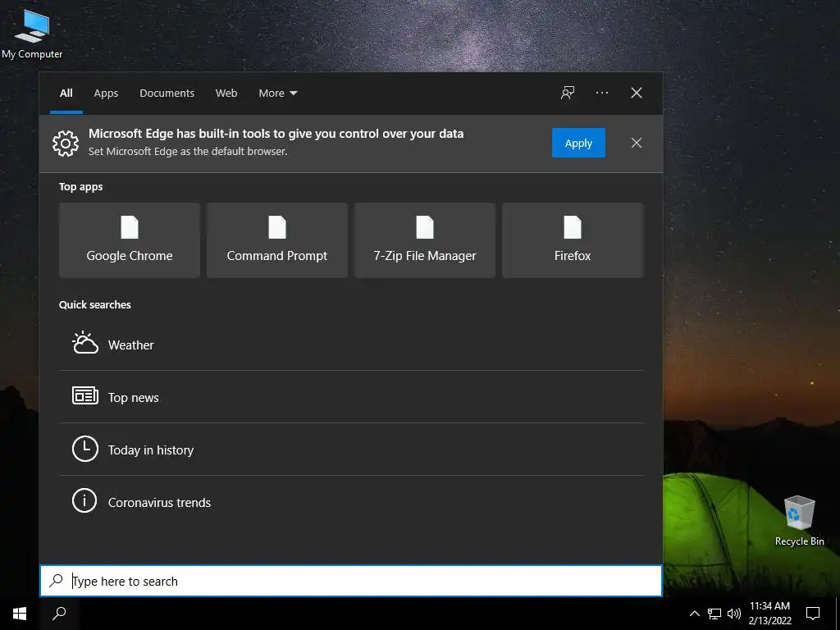Launch Command Prompt from Top apps

pyautogui.click(x=277, y=240)
